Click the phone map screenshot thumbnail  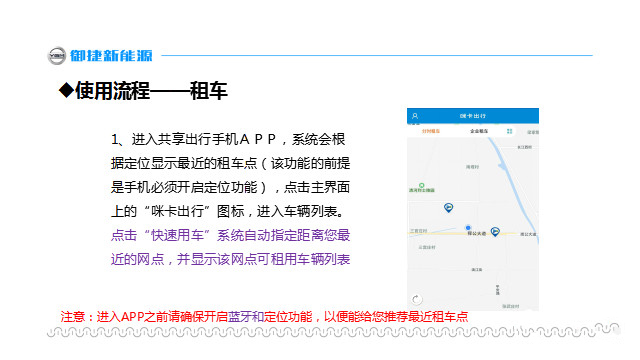(x=473, y=209)
